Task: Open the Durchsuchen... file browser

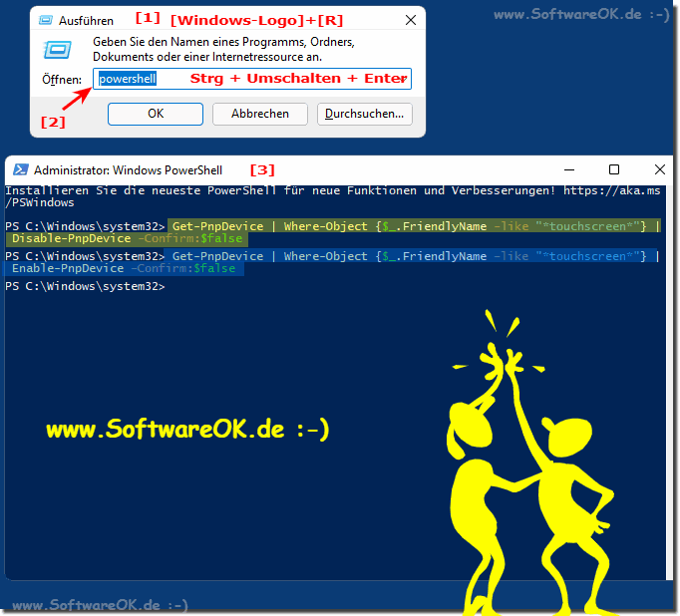Action: (364, 114)
